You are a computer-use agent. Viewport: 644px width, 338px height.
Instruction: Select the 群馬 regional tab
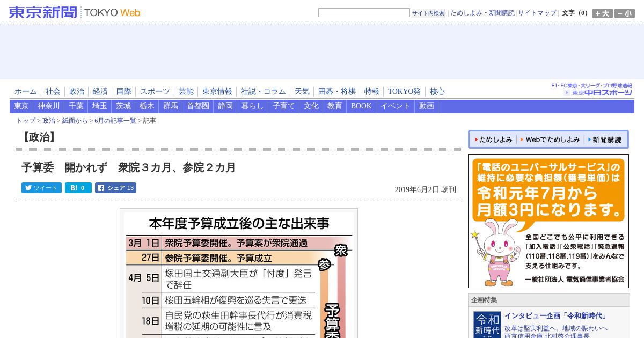(x=171, y=106)
